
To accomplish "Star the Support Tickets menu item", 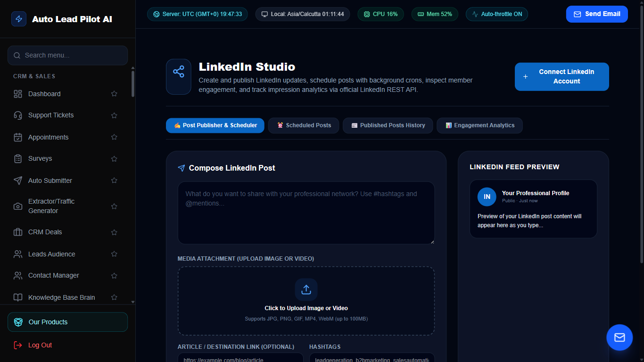I will [x=114, y=115].
